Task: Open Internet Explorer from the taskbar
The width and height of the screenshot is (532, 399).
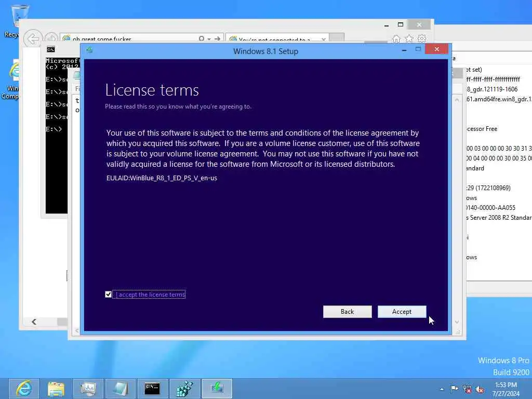Action: 24,389
